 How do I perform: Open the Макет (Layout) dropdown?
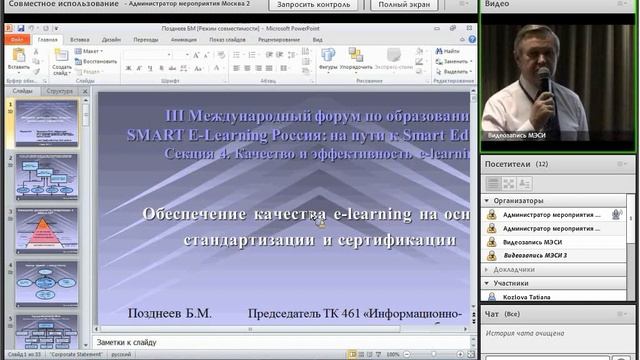point(89,51)
